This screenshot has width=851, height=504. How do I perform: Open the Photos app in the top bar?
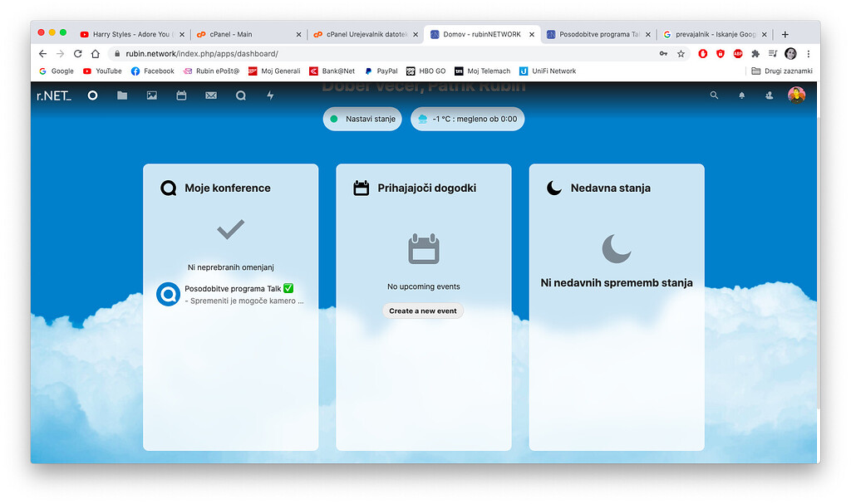(x=151, y=95)
